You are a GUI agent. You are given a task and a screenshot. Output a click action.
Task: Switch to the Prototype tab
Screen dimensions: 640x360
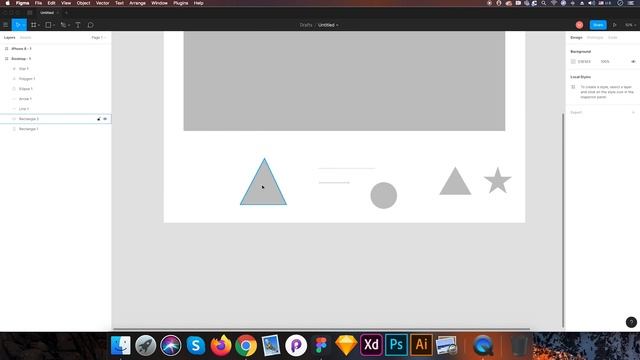(x=595, y=38)
